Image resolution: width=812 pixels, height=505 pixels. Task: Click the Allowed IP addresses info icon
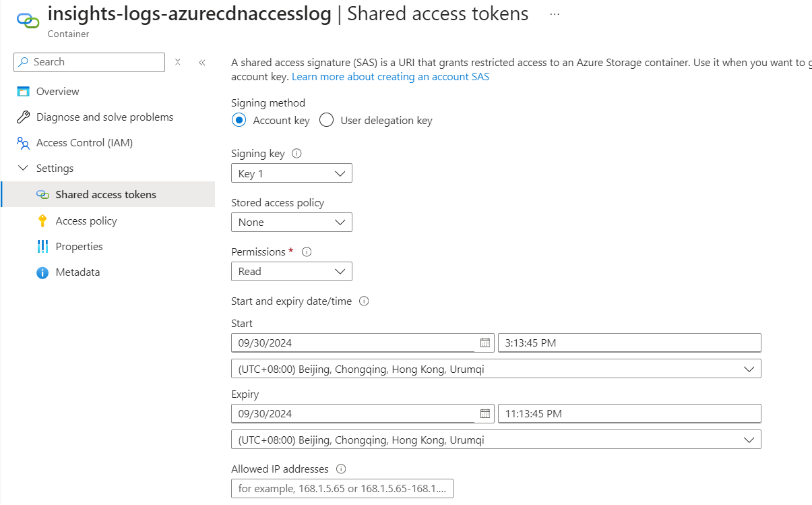(x=341, y=469)
